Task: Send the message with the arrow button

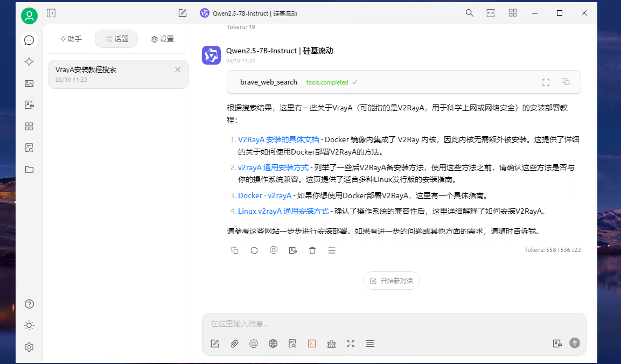Action: point(575,343)
